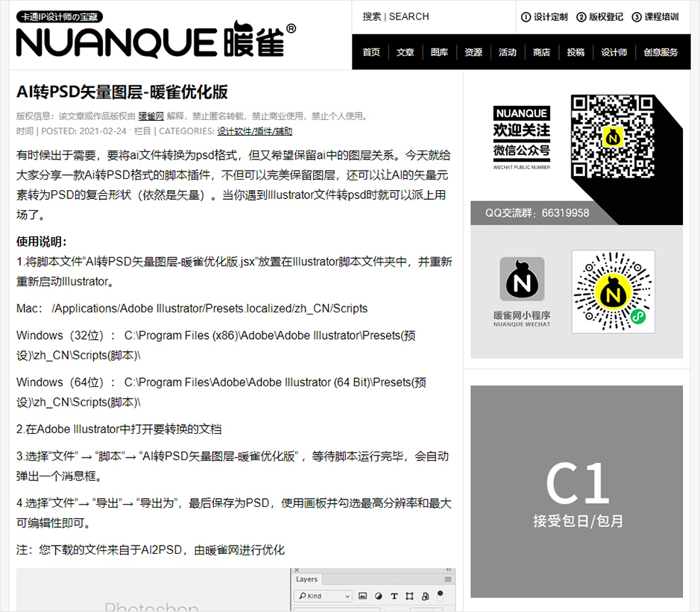This screenshot has height=612, width=700.
Task: Open the 创意服务 nav item
Action: tap(660, 52)
